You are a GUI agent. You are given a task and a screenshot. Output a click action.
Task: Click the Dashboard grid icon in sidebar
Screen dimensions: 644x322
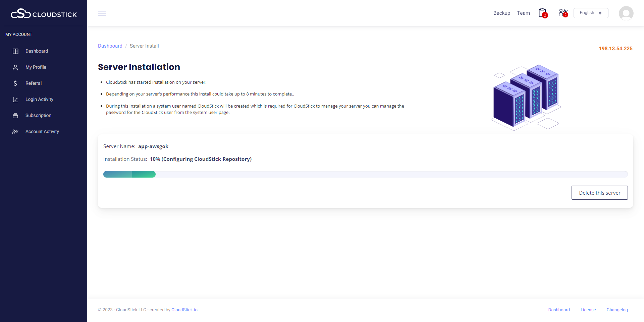pos(15,51)
